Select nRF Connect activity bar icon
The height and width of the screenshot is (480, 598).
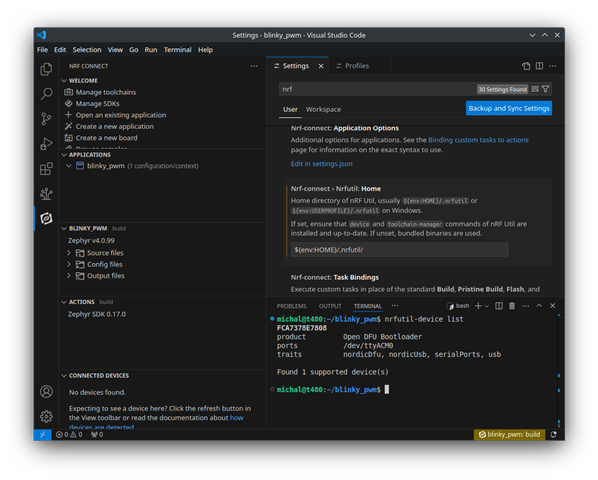pyautogui.click(x=46, y=218)
